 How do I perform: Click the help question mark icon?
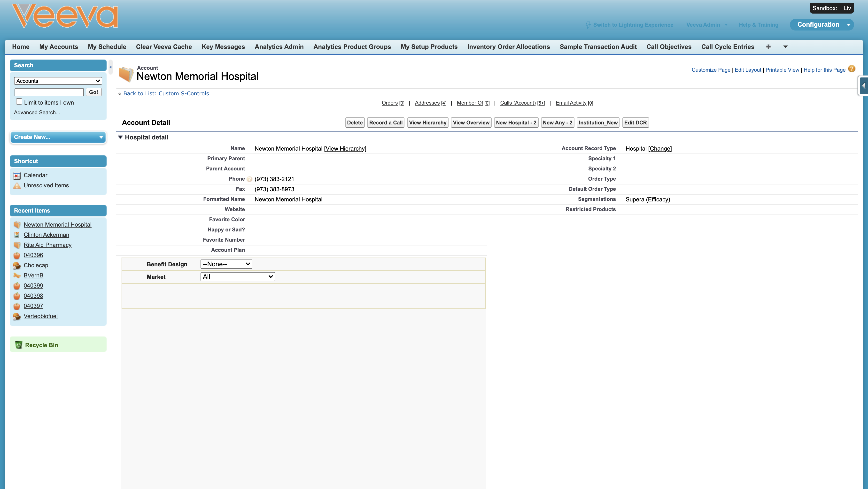tap(852, 69)
